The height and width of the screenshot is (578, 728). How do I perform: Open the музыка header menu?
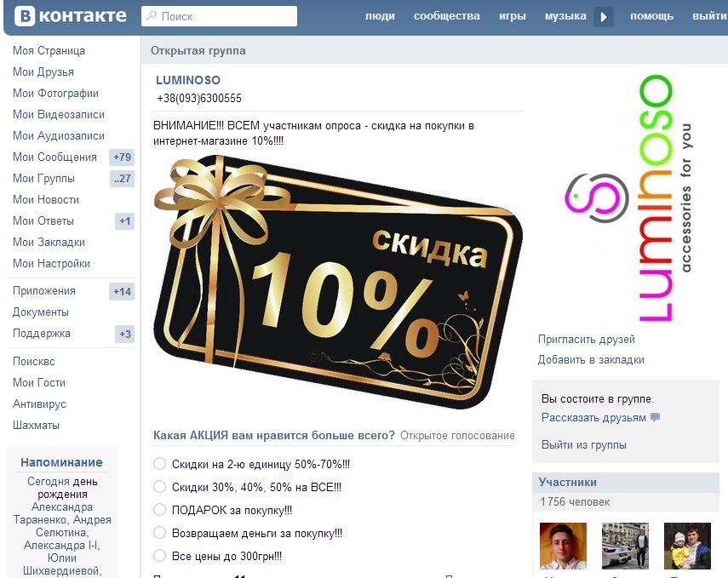[565, 16]
